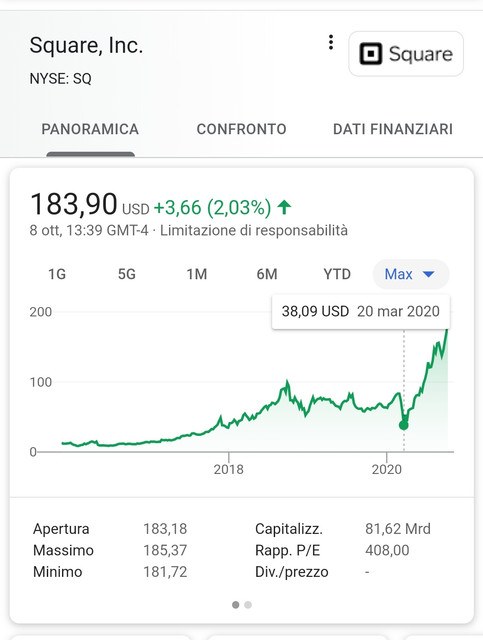Select the 1M time range

pos(197,274)
